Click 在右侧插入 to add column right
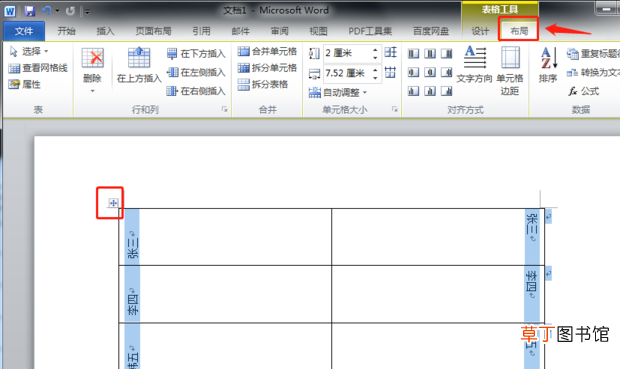The image size is (620, 369). pyautogui.click(x=196, y=91)
